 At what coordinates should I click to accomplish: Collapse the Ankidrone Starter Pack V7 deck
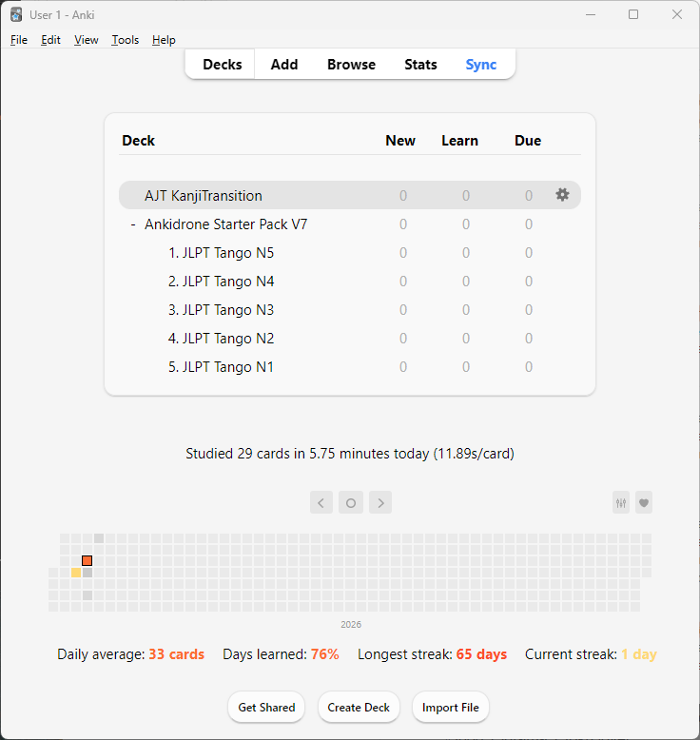(x=133, y=224)
